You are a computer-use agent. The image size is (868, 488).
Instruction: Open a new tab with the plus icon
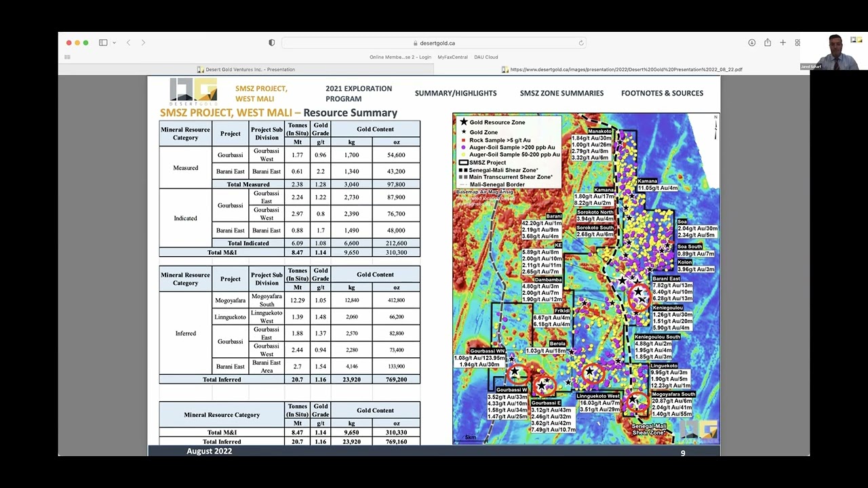click(x=783, y=43)
